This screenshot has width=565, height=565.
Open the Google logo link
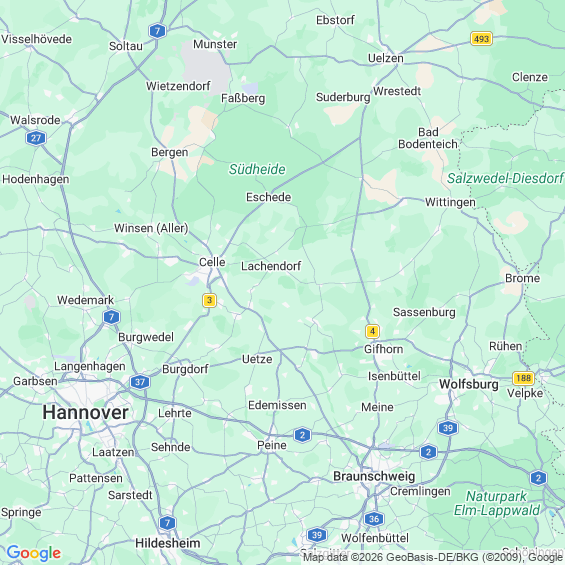[x=34, y=553]
